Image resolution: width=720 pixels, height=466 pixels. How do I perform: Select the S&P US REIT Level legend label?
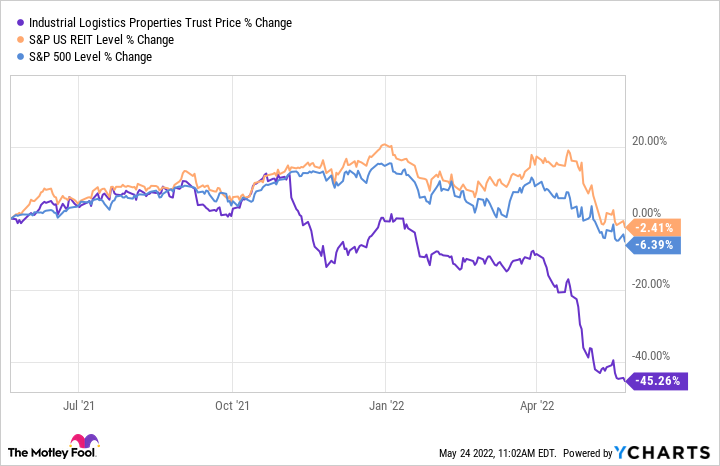point(102,39)
